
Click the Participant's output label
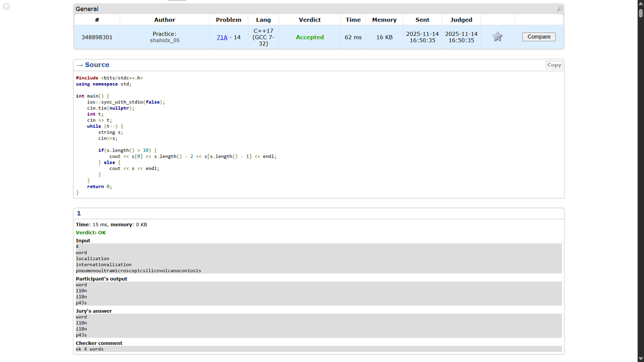tap(101, 279)
